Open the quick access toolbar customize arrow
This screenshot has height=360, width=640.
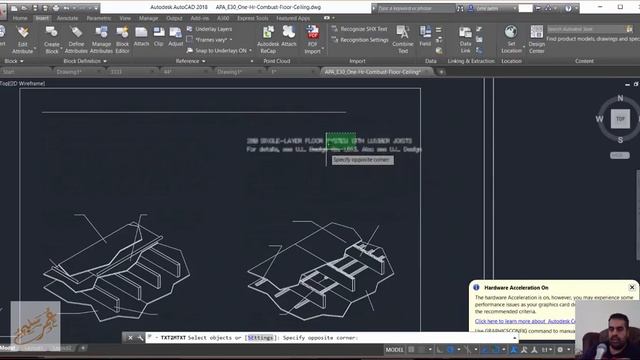(96, 8)
